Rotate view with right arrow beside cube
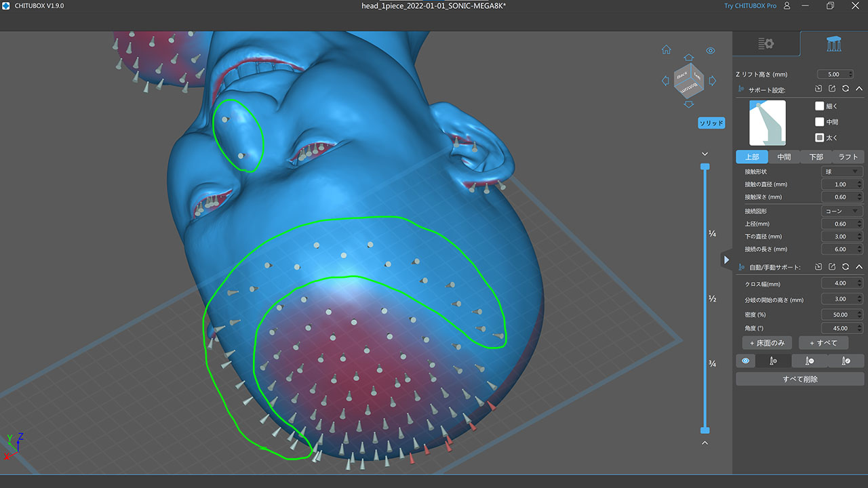868x488 pixels. [712, 81]
